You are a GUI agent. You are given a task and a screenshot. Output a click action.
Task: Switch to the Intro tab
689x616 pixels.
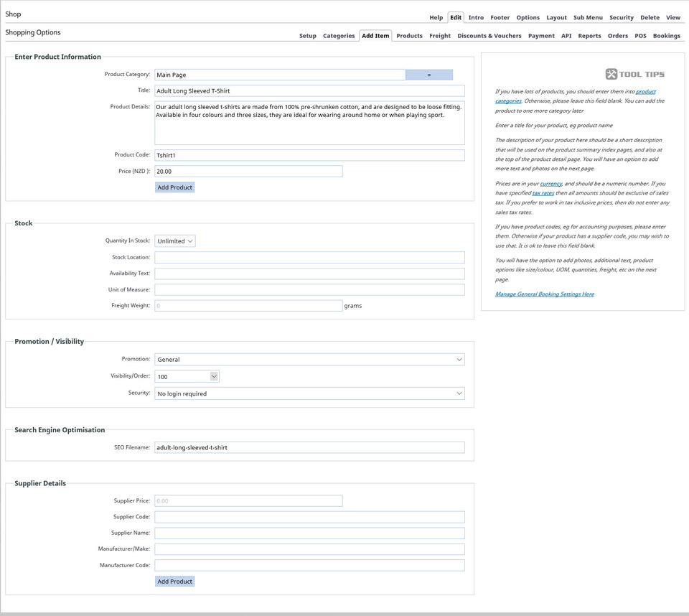click(x=476, y=17)
